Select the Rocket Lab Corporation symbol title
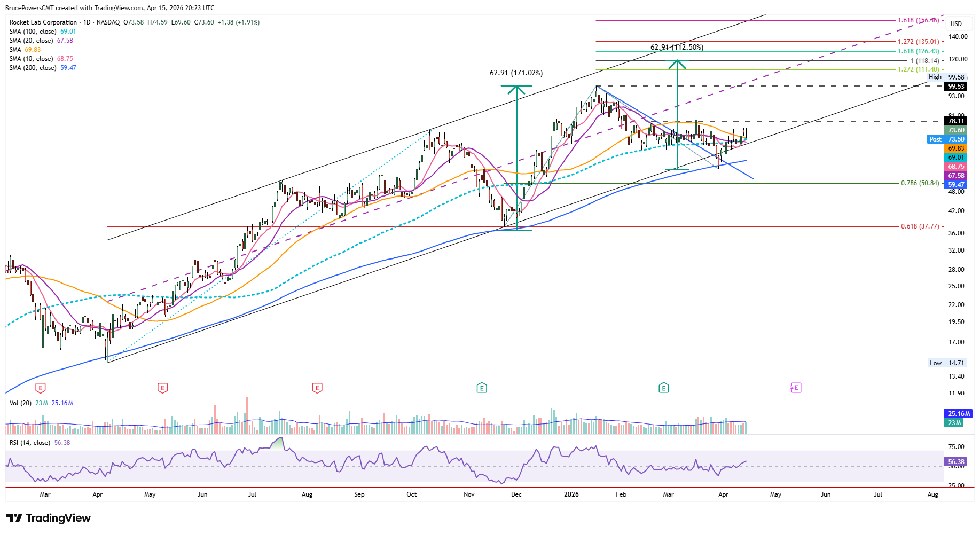This screenshot has width=980, height=534. pyautogui.click(x=43, y=22)
